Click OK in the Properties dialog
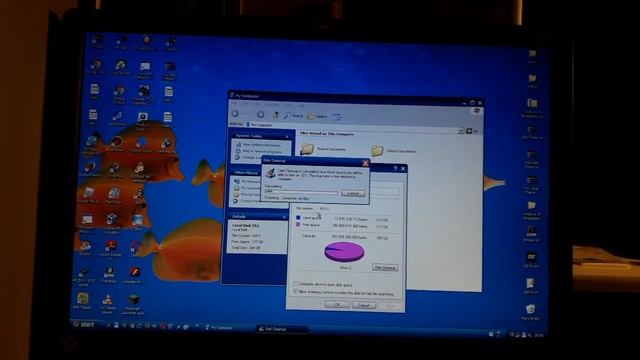The height and width of the screenshot is (360, 640). (337, 305)
